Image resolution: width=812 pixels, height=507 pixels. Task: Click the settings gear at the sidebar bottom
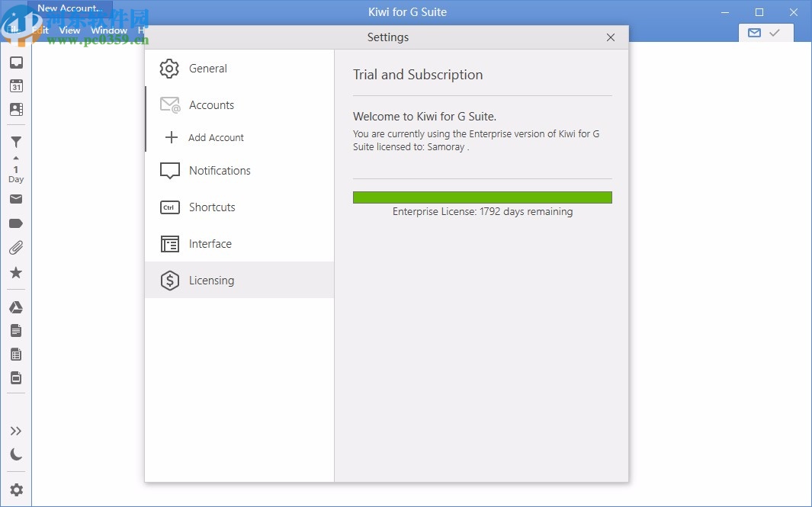coord(16,489)
